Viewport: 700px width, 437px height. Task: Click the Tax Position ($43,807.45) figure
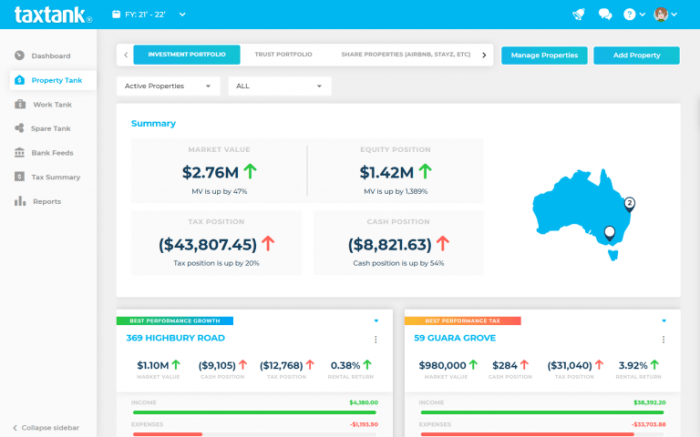pos(208,244)
